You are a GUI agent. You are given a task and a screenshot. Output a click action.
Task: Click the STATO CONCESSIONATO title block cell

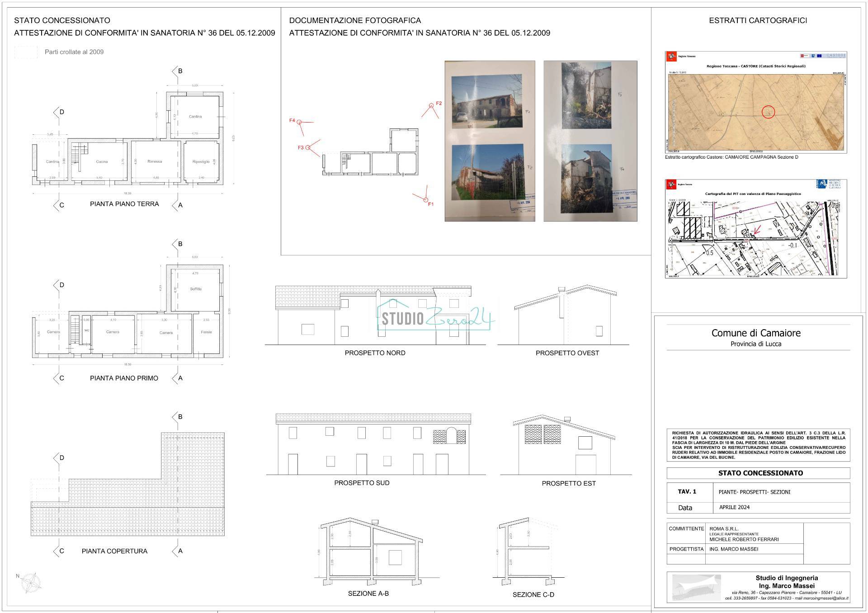760,473
